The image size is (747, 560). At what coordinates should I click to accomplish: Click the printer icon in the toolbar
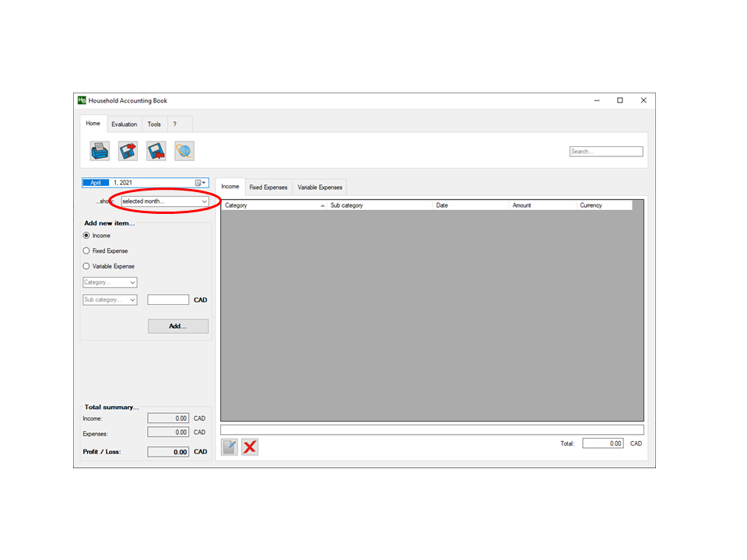(x=100, y=151)
